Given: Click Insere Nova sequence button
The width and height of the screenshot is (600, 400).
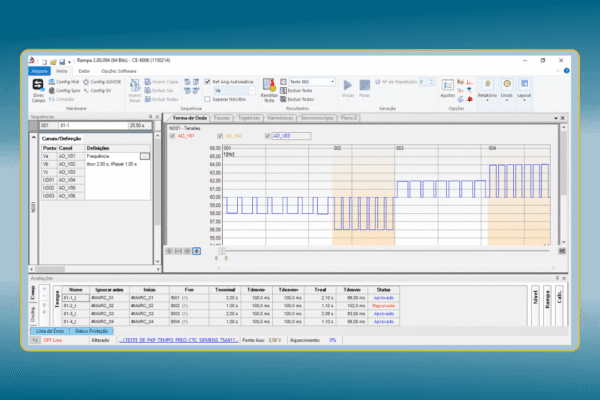Looking at the screenshot, I should 135,91.
